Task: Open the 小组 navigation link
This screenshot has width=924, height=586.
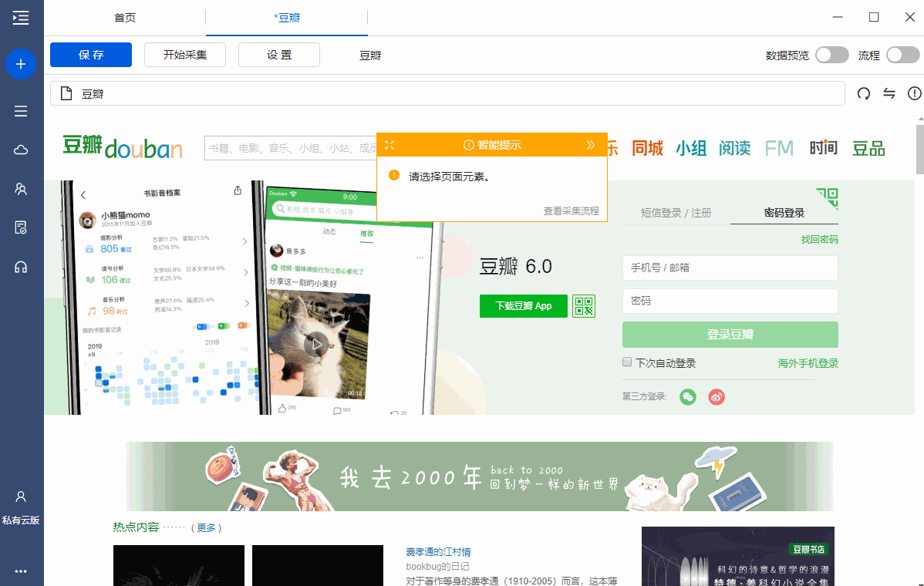Action: (x=691, y=148)
